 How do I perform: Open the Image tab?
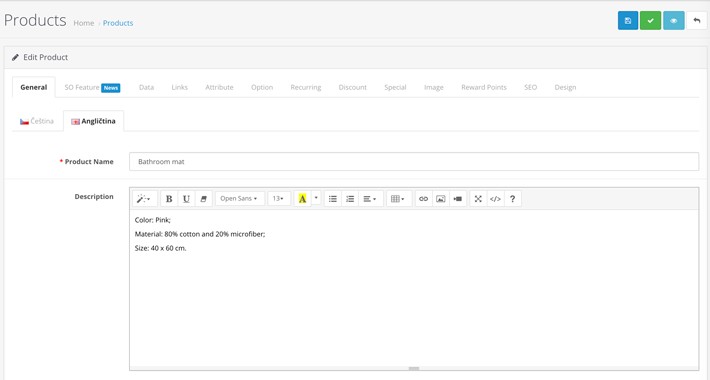click(433, 87)
